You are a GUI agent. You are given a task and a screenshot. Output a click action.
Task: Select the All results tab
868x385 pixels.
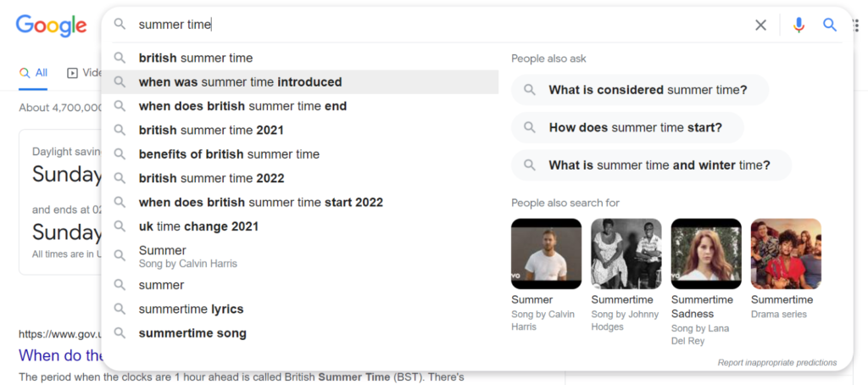click(33, 73)
